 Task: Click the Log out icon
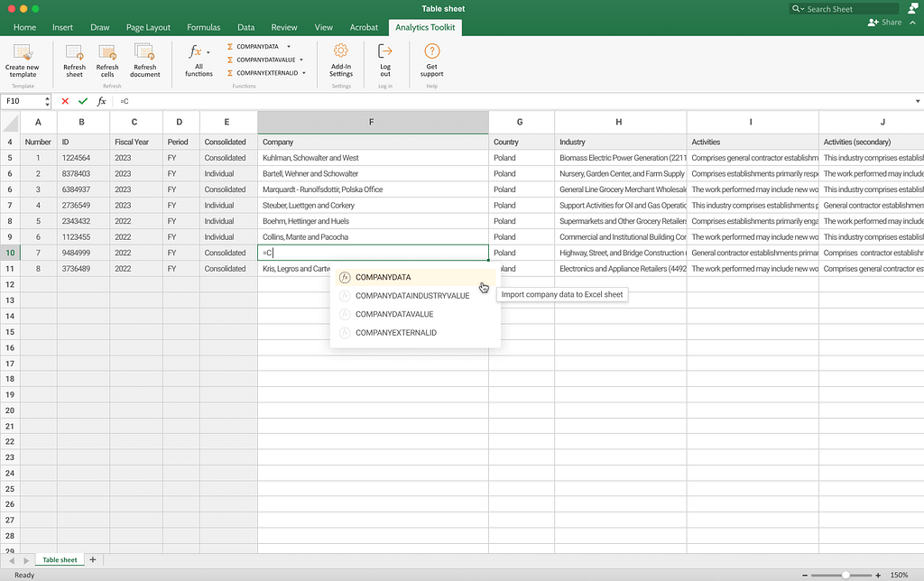385,52
